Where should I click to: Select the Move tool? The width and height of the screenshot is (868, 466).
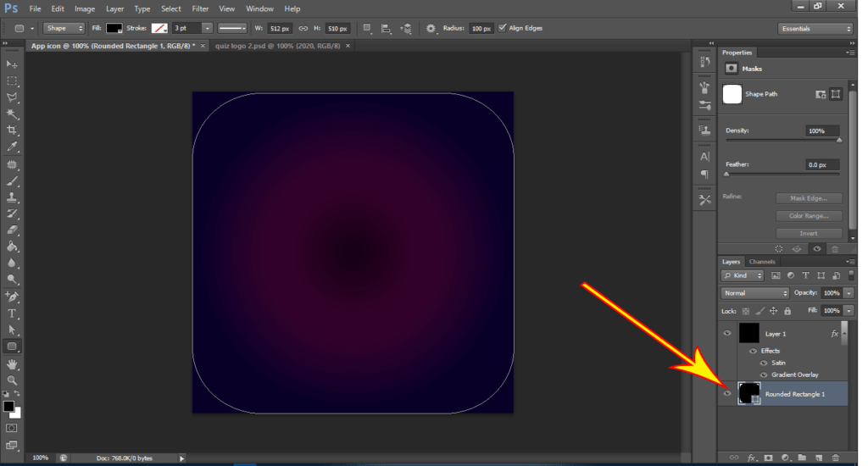pos(12,64)
